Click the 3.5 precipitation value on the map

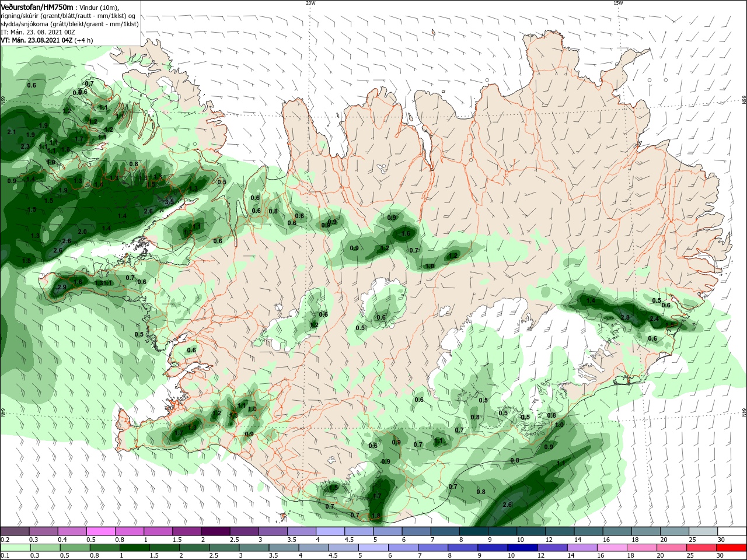click(170, 201)
